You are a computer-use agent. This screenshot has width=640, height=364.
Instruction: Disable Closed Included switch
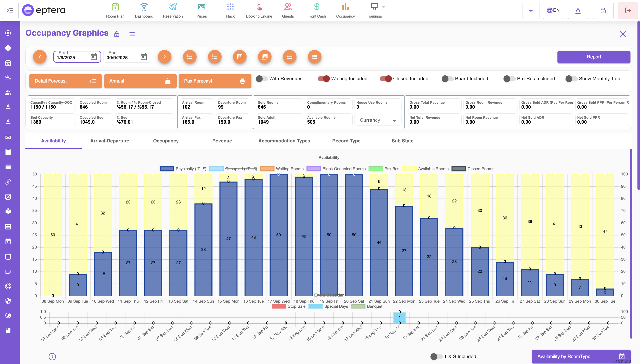(385, 79)
